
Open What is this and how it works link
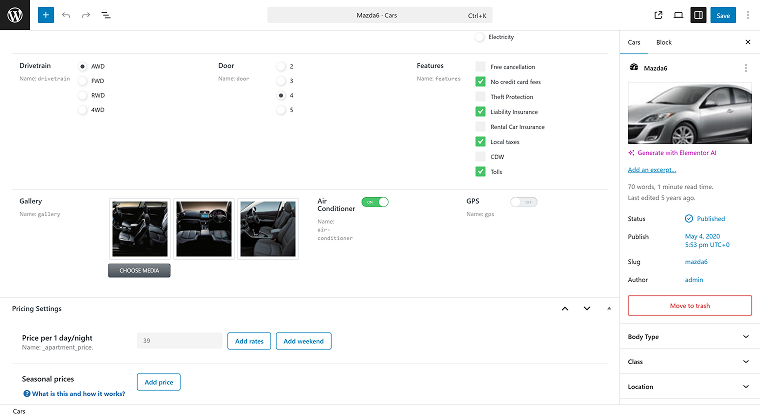coord(79,394)
